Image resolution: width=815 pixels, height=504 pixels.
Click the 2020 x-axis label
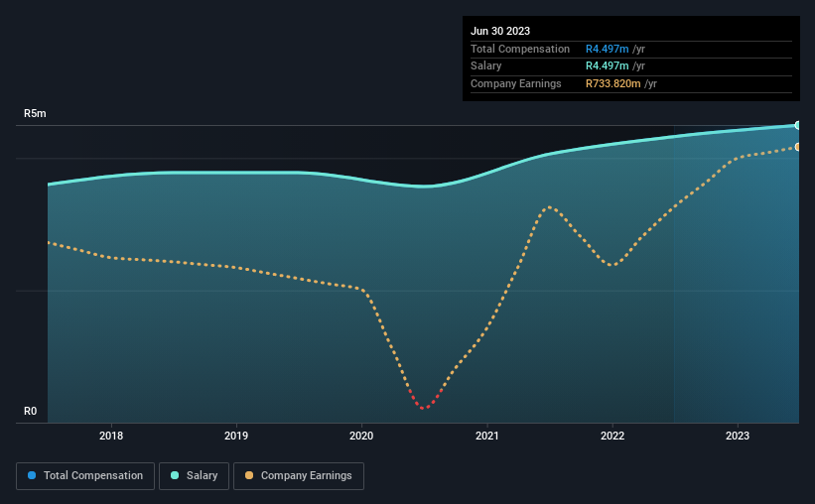point(361,436)
